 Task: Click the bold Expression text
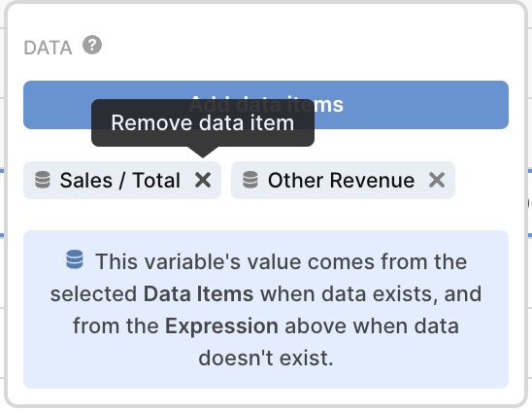(221, 326)
